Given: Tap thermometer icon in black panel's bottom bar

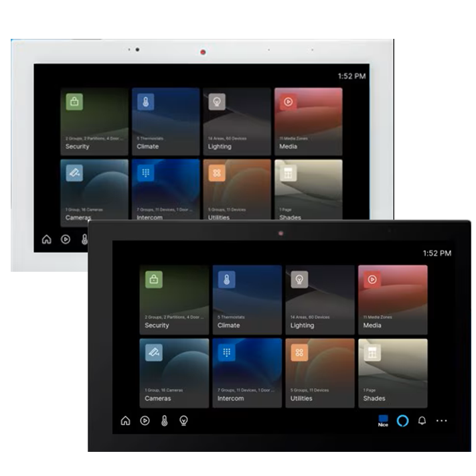Looking at the screenshot, I should point(164,420).
